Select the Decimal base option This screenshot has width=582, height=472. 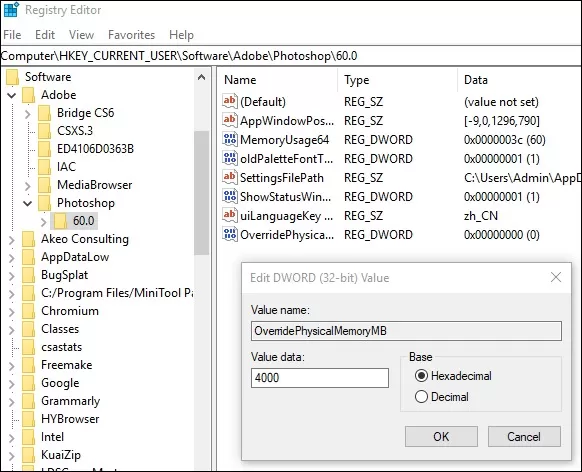point(421,397)
